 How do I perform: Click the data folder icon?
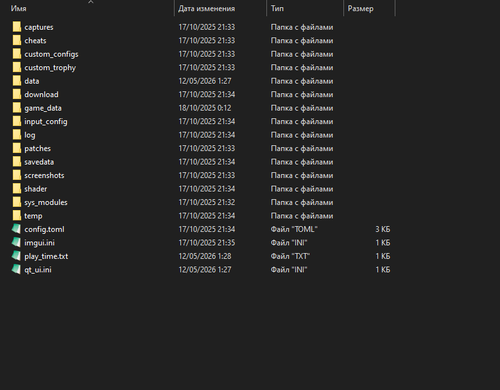17,81
